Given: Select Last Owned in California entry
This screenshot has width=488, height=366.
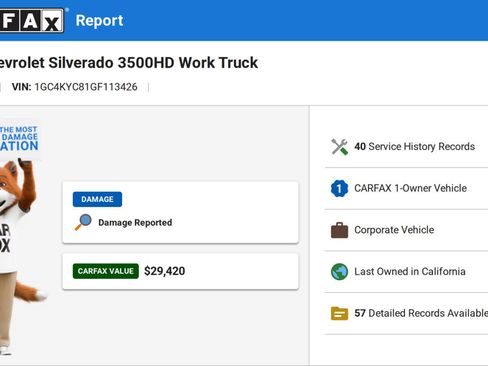Looking at the screenshot, I should (x=406, y=272).
